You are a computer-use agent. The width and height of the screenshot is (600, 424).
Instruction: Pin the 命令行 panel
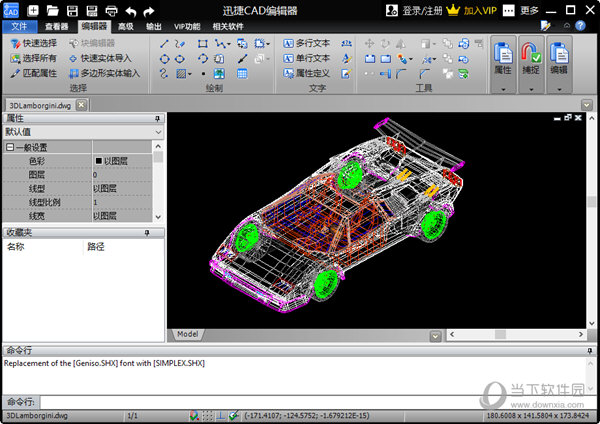pos(590,351)
